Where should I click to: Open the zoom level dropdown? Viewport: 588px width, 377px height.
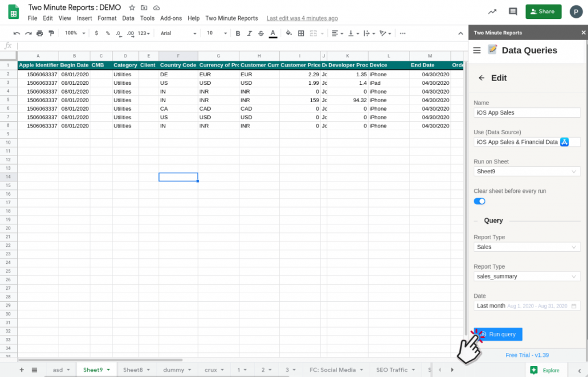pyautogui.click(x=75, y=33)
